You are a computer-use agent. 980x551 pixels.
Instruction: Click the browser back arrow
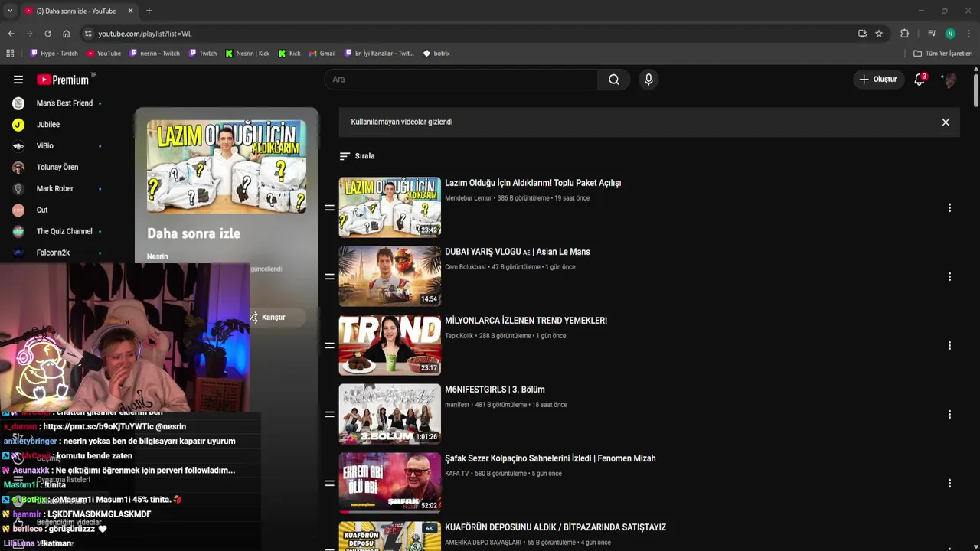click(11, 34)
